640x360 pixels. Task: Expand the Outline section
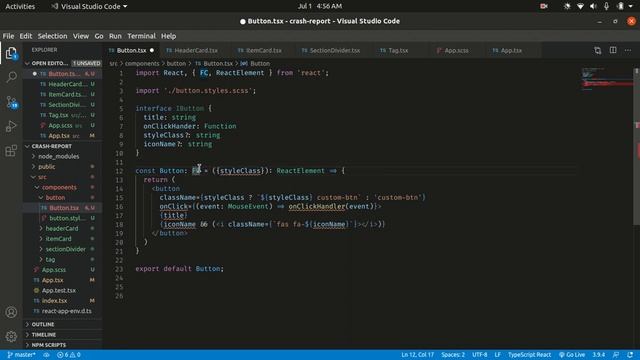point(62,324)
